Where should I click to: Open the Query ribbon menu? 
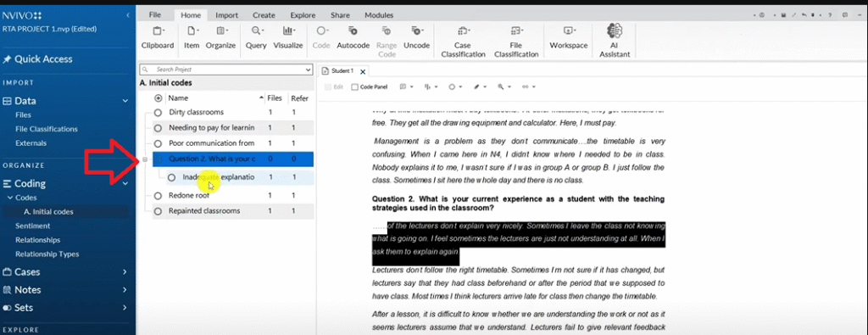(256, 37)
